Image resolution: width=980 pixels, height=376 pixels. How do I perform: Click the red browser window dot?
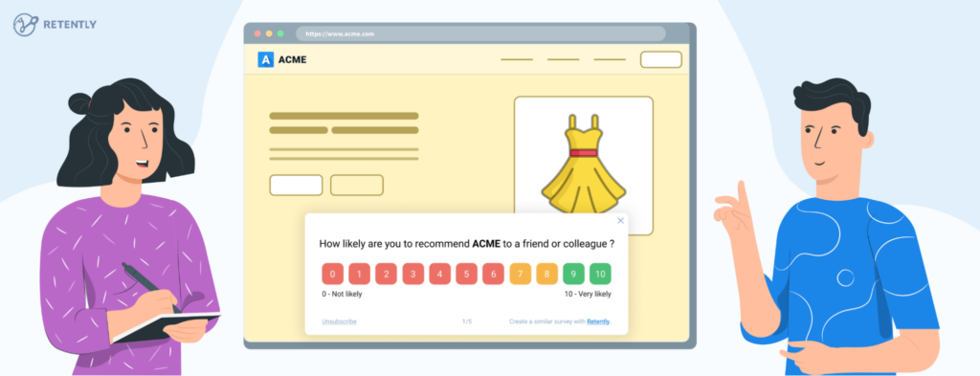pyautogui.click(x=257, y=33)
